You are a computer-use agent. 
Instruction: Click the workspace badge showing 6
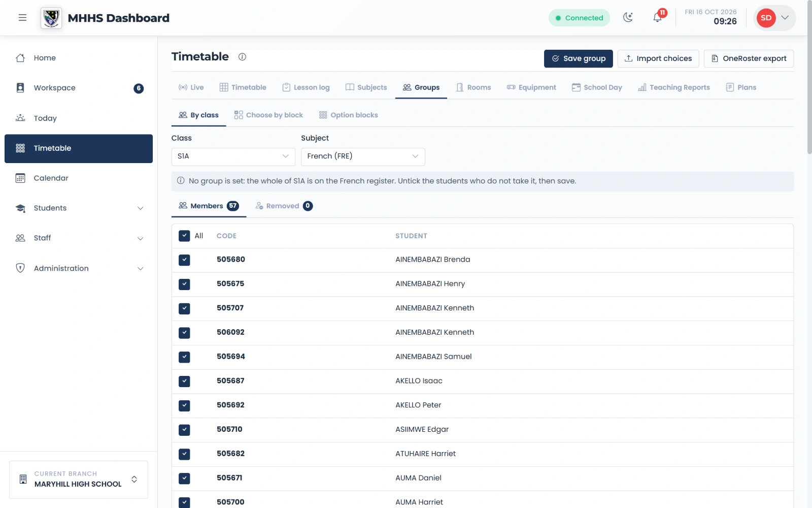tap(139, 88)
